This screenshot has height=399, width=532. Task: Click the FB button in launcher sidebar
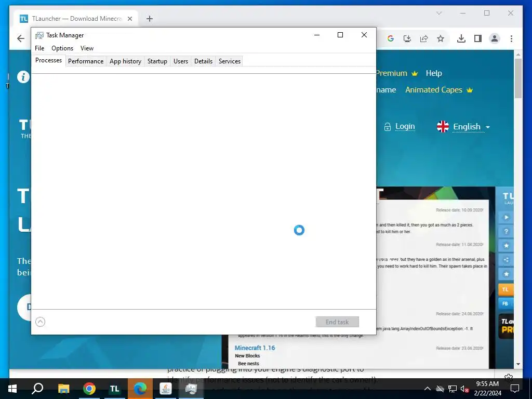click(506, 303)
